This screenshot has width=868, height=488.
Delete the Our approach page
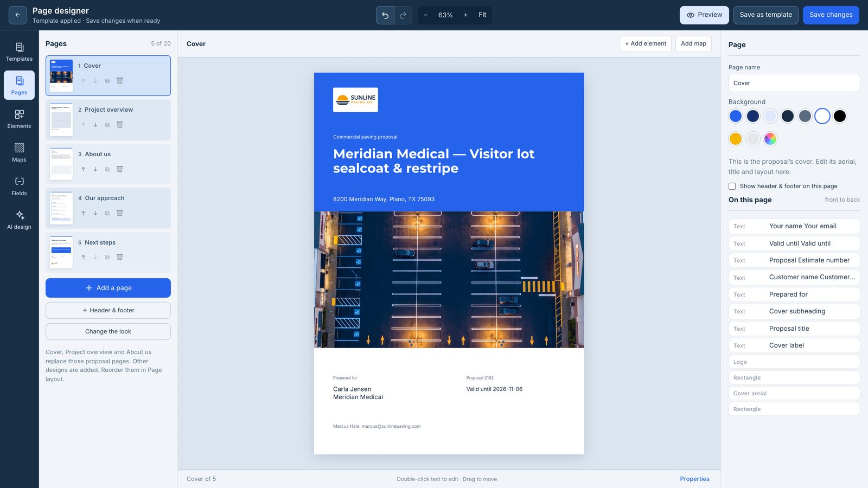click(120, 213)
